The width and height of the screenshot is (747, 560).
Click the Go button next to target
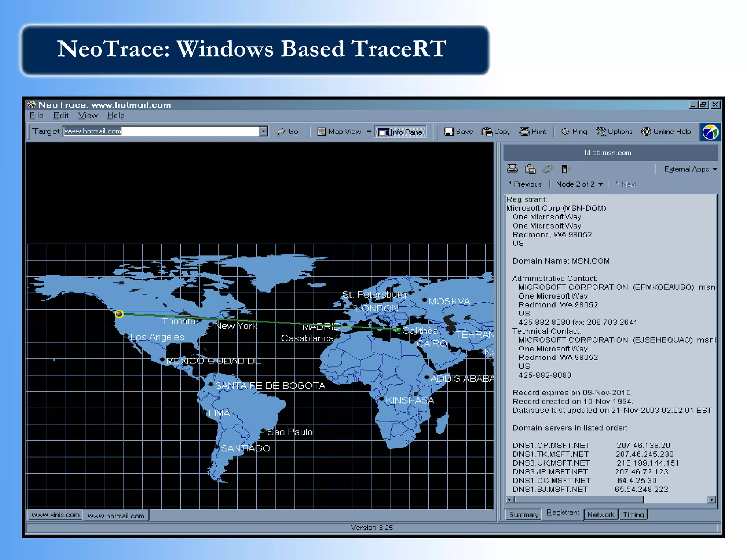287,132
